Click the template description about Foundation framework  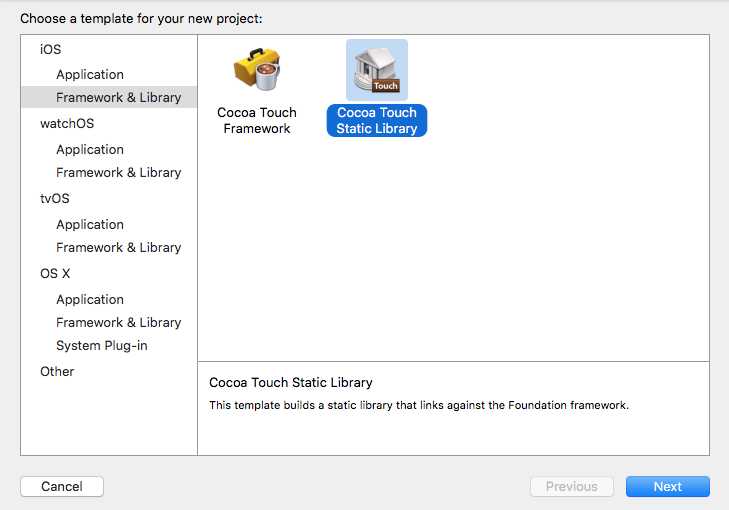click(x=418, y=405)
